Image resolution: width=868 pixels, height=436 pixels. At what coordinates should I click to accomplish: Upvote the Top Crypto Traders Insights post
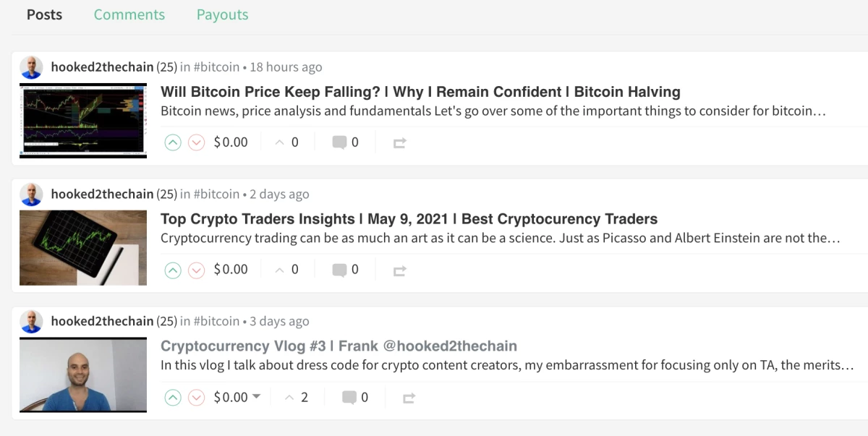pyautogui.click(x=172, y=270)
